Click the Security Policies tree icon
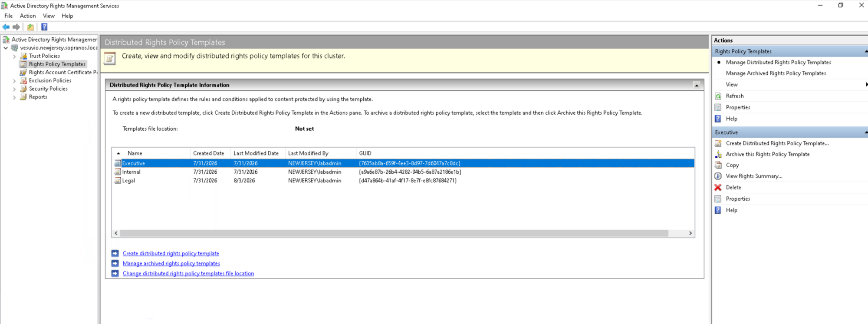 point(23,89)
